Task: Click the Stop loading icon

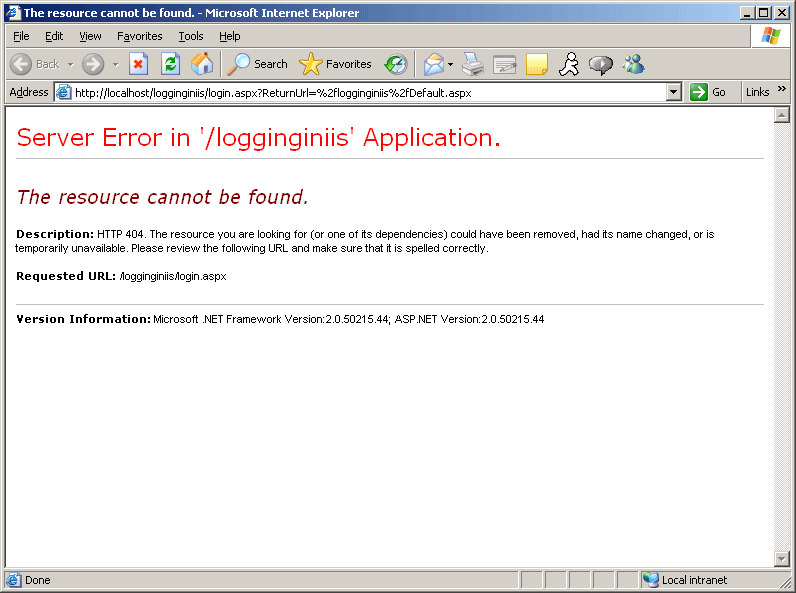Action: point(139,64)
